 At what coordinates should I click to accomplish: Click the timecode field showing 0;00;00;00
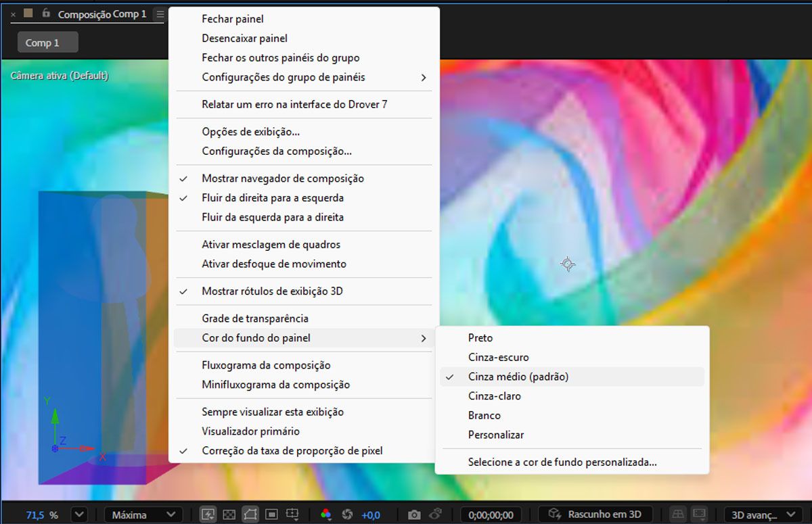coord(491,514)
